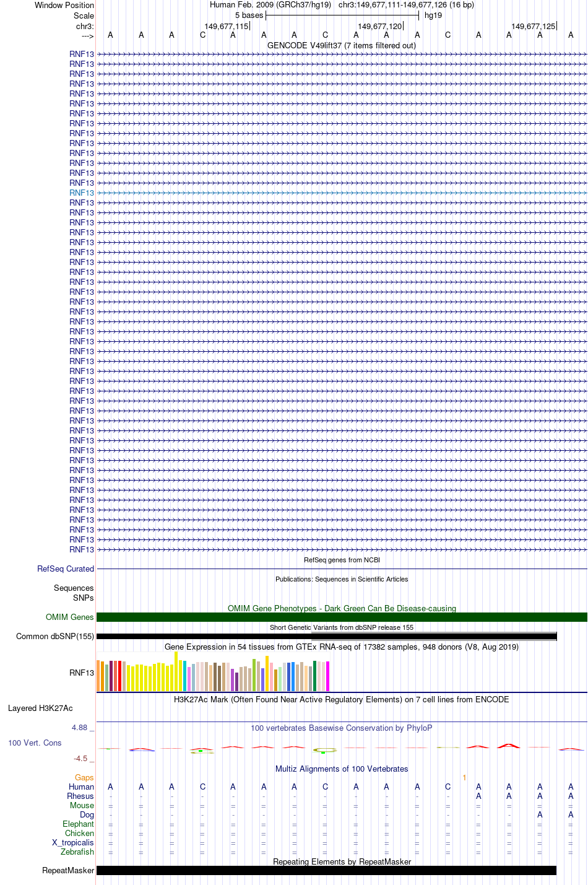Image resolution: width=588 pixels, height=885 pixels.
Task: Click the Mouse alignment row label
Action: pos(82,805)
